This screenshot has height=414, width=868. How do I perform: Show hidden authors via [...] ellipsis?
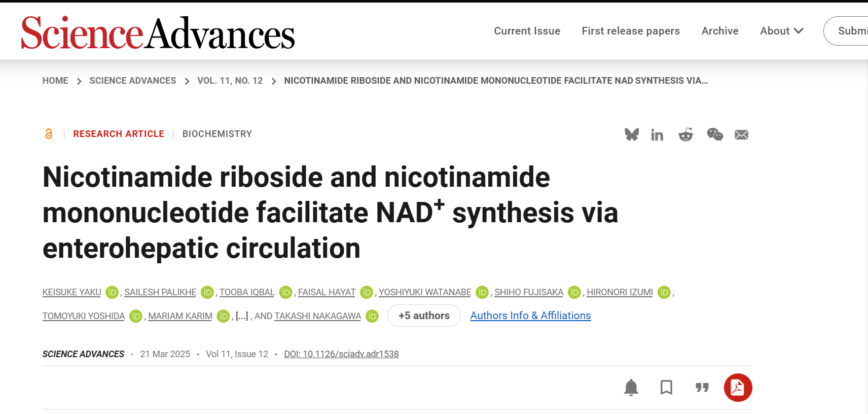pyautogui.click(x=242, y=316)
